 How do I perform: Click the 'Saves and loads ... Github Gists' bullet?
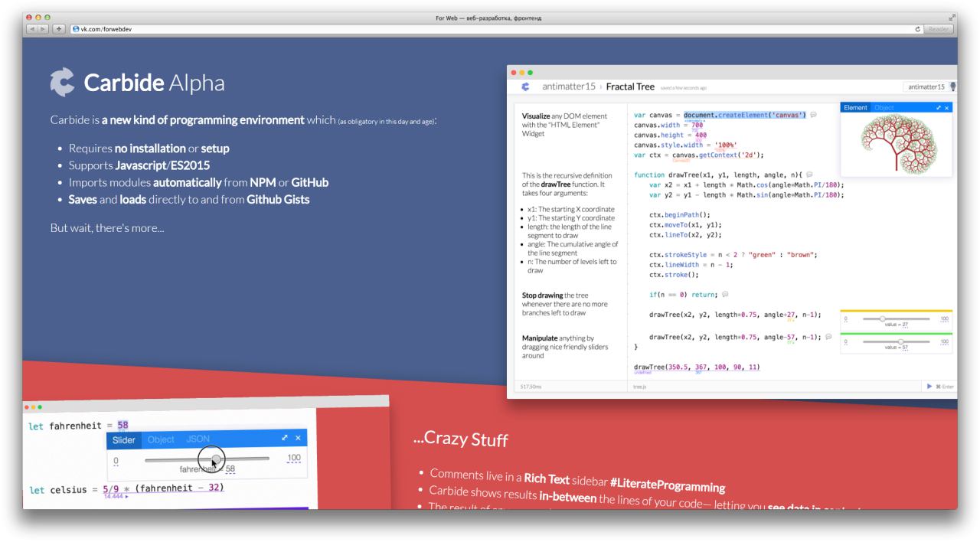point(190,199)
